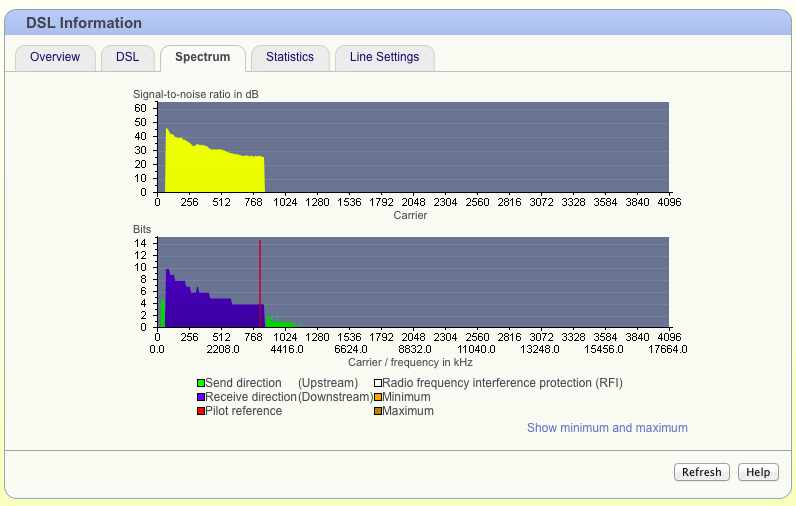Go to the Statistics tab
The width and height of the screenshot is (796, 506).
tap(289, 58)
